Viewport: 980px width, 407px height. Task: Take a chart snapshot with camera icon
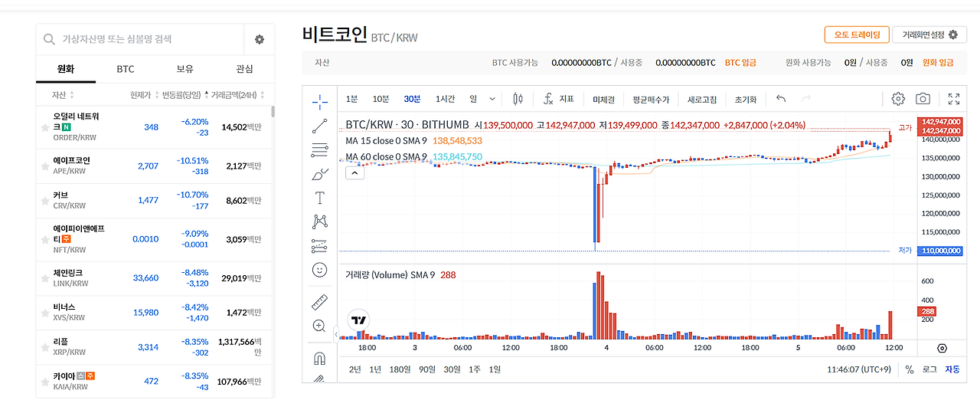coord(923,99)
